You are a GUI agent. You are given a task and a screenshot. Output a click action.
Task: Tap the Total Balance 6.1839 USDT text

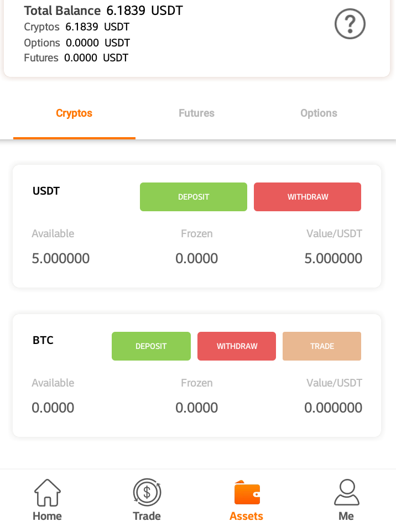(x=103, y=11)
